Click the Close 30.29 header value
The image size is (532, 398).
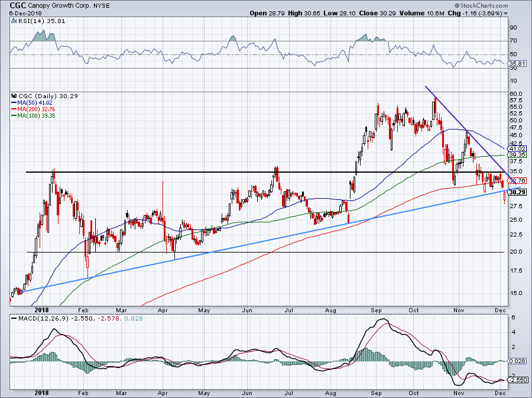(x=377, y=13)
